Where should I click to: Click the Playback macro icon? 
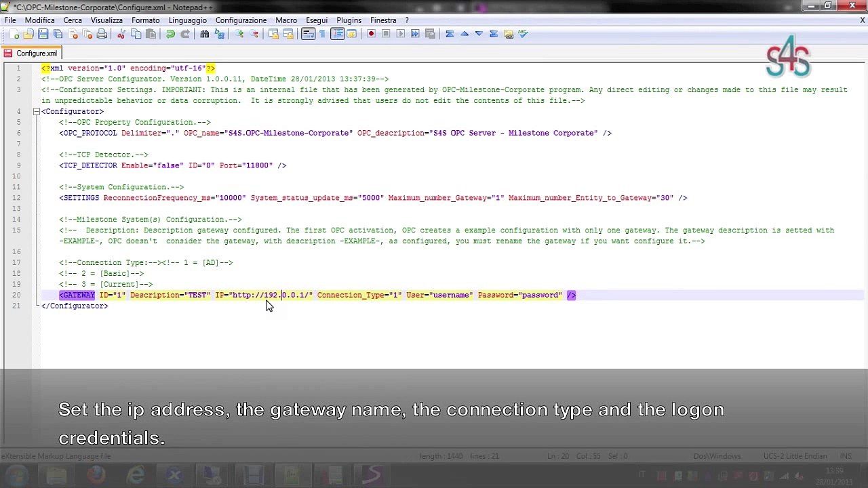pyautogui.click(x=400, y=34)
